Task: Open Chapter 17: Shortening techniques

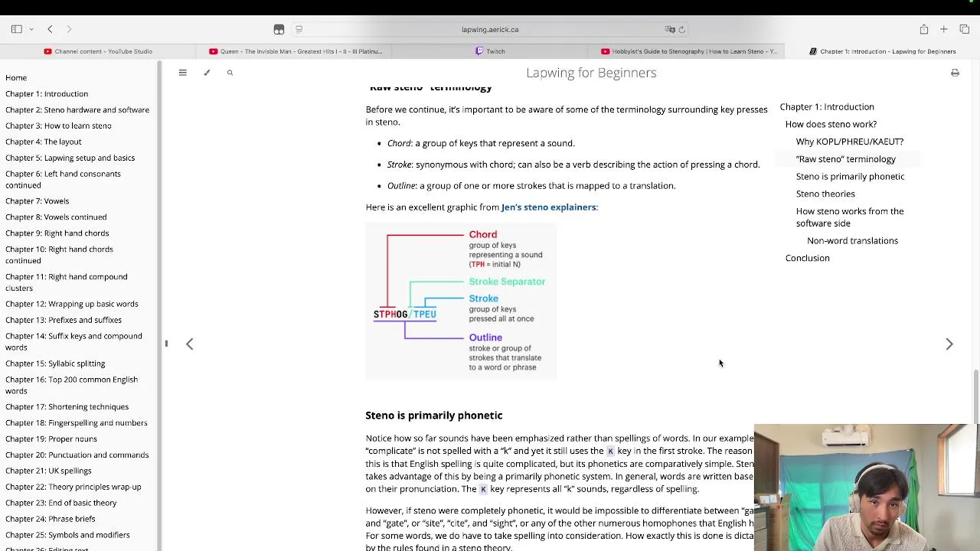Action: point(67,406)
